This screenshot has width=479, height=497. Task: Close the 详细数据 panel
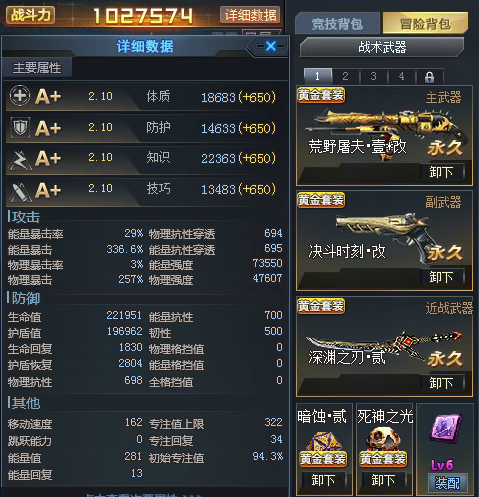point(271,46)
